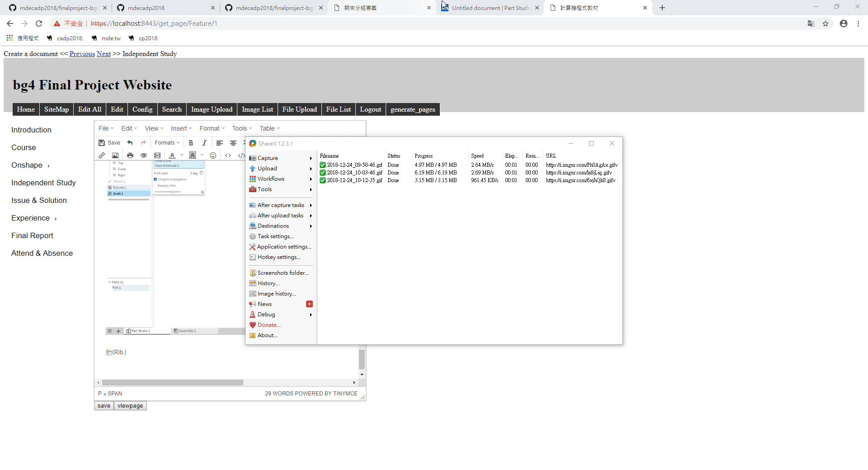Select the 2018-12-24_10-12-35.gif upload row
868x470 pixels.
pos(468,180)
